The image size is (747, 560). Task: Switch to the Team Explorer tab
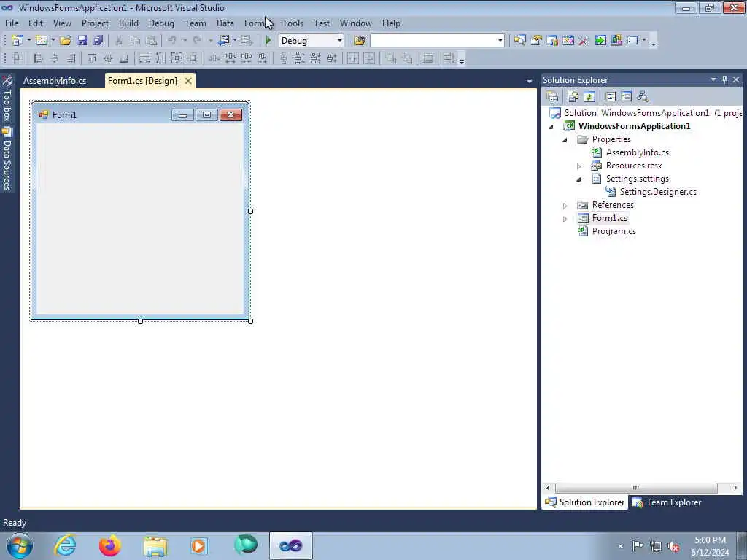667,502
